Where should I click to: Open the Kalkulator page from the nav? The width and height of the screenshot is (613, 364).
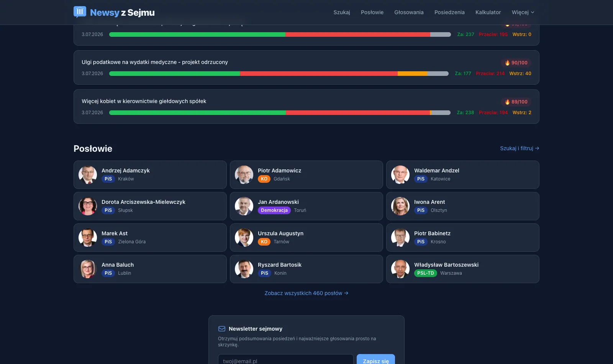(x=488, y=12)
